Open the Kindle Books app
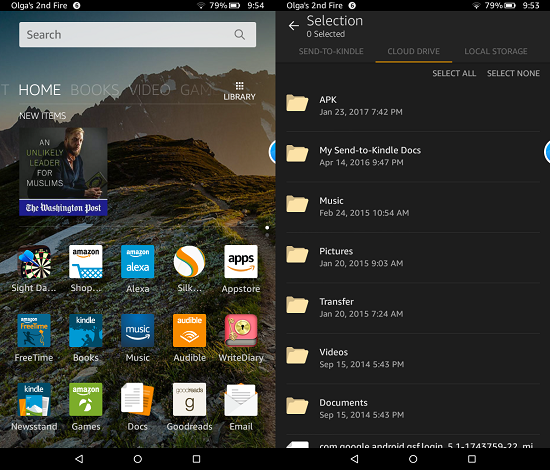 pos(86,331)
